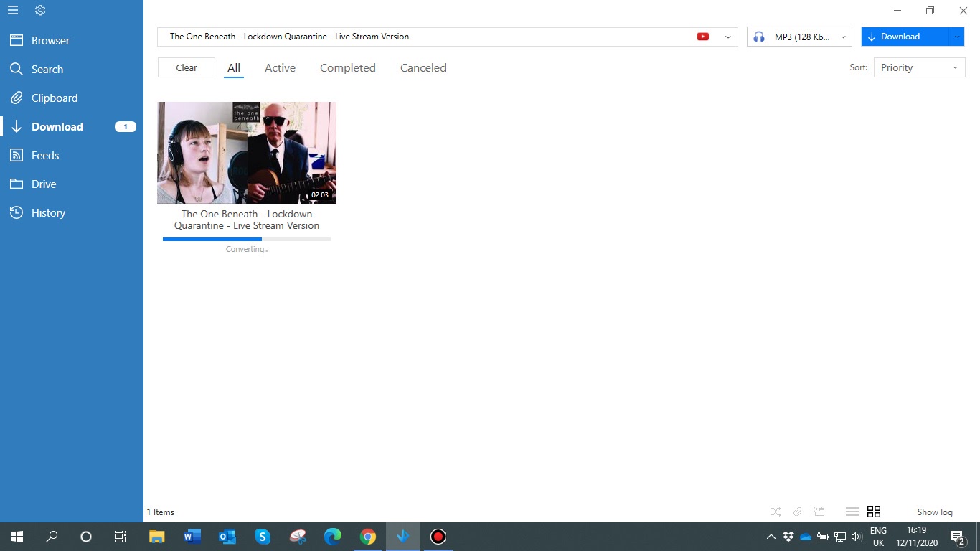Click the 1 Items status text

coord(161,512)
